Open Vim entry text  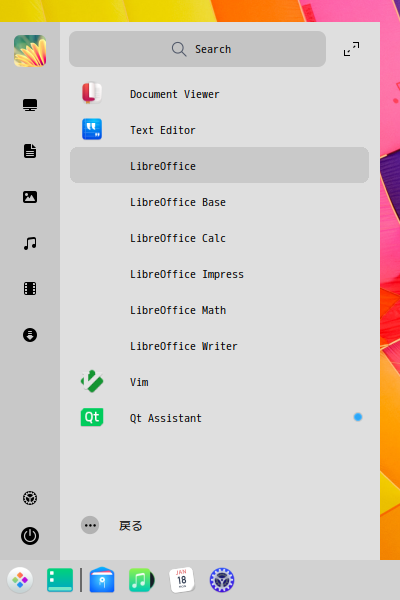click(x=139, y=382)
